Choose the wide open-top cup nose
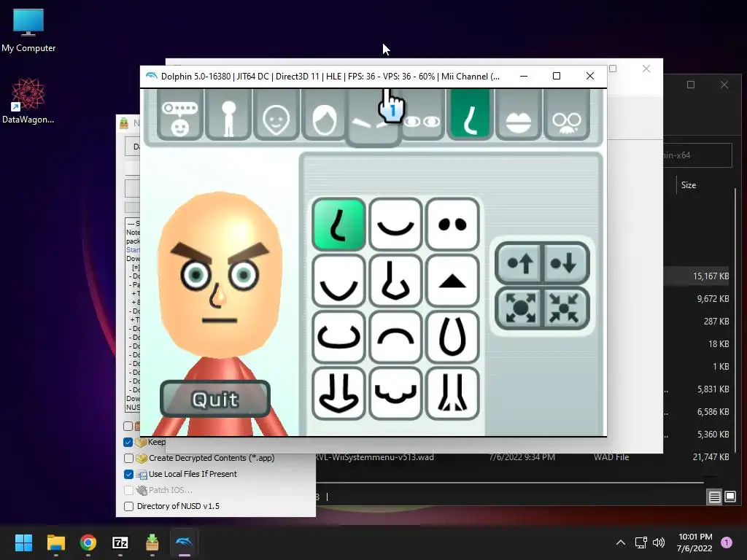This screenshot has height=560, width=747. click(338, 337)
